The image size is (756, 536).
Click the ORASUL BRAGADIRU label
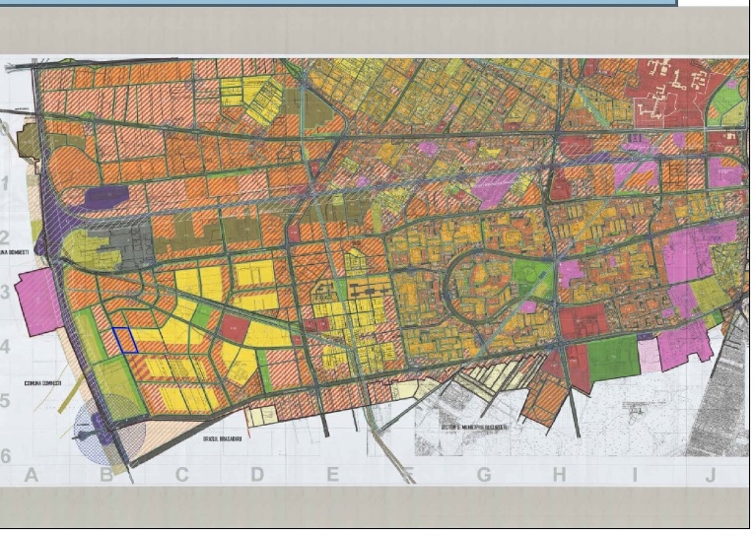pyautogui.click(x=222, y=439)
